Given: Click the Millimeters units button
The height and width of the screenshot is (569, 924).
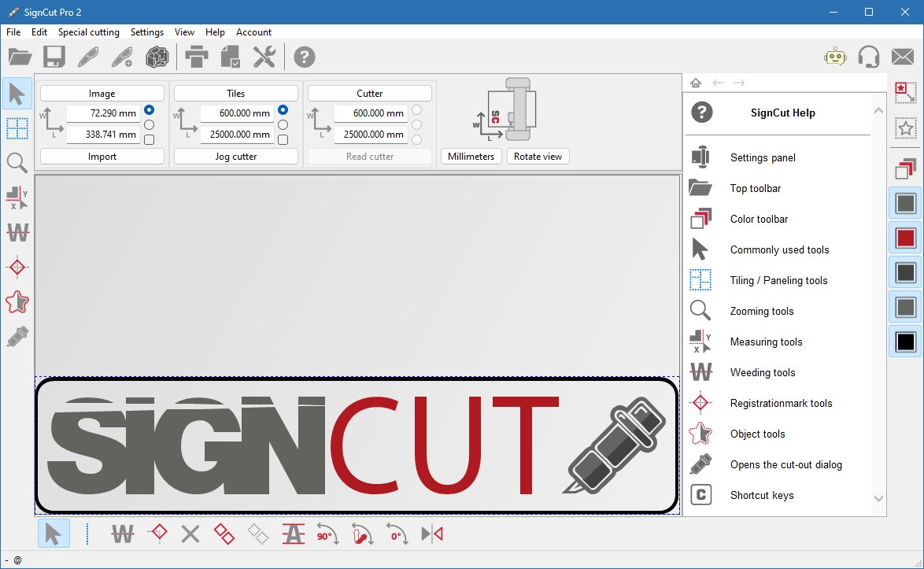Looking at the screenshot, I should click(471, 156).
